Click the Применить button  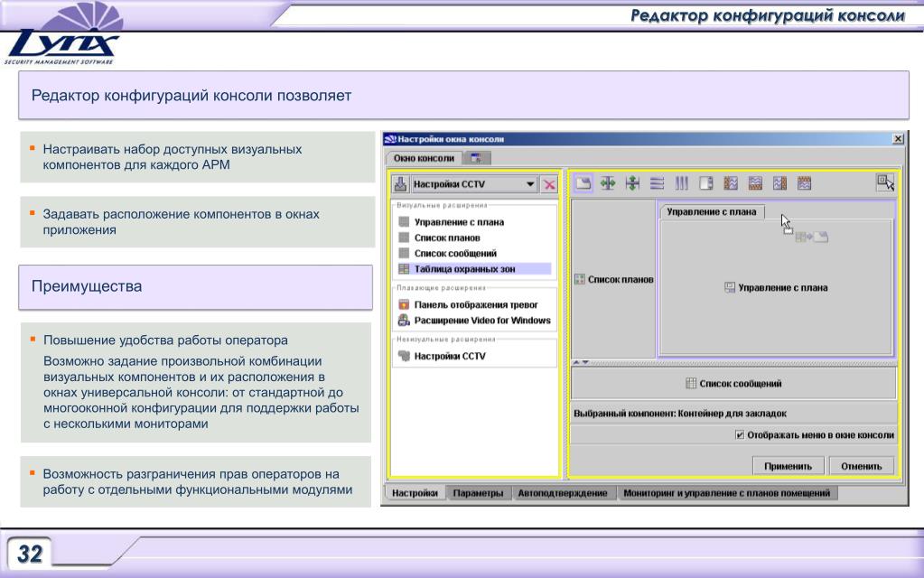pyautogui.click(x=788, y=466)
